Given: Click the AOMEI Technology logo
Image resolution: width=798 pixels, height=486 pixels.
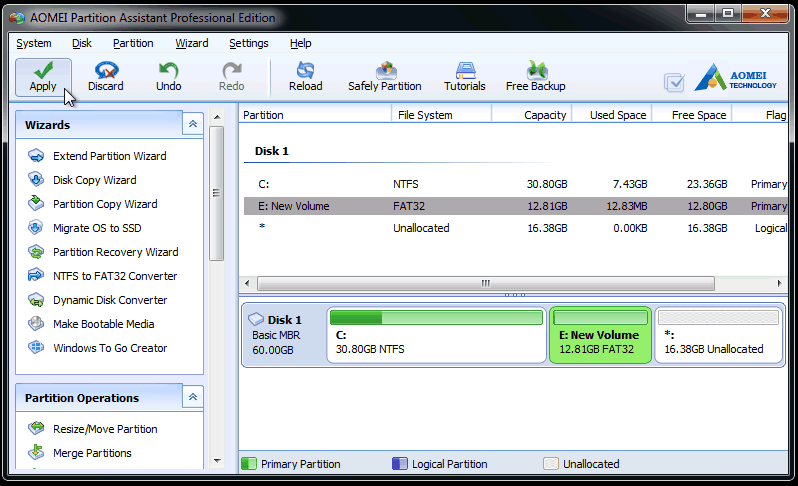Looking at the screenshot, I should [735, 78].
